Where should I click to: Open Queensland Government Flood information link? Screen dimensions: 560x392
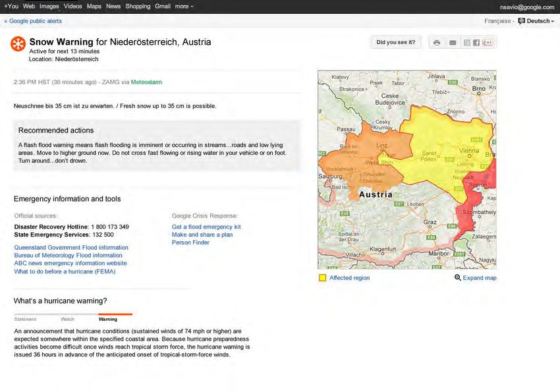71,248
